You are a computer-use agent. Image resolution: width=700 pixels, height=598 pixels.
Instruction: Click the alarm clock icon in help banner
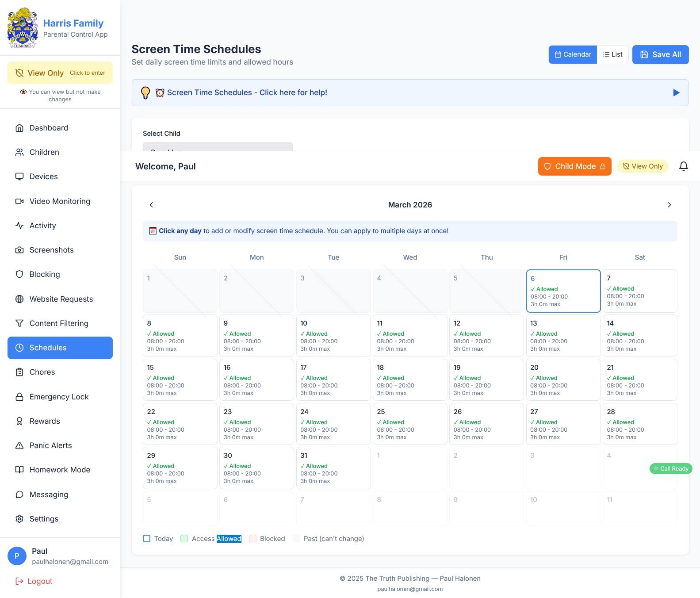(x=160, y=92)
